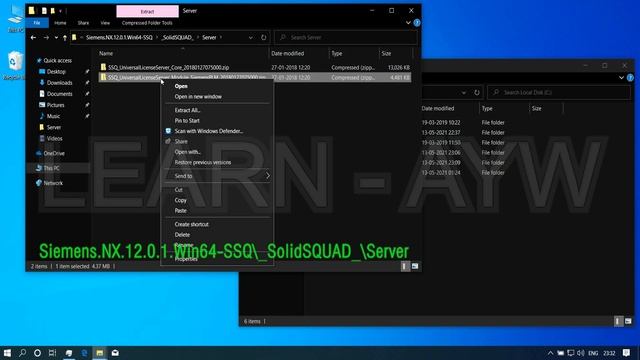Choose Open in new window
The image size is (640, 360).
[x=198, y=97]
